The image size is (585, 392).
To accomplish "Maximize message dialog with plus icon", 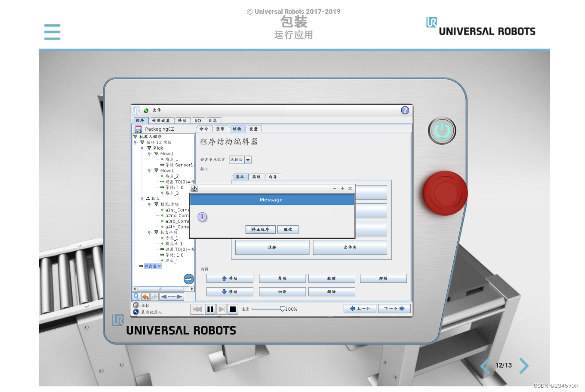I will [x=342, y=188].
